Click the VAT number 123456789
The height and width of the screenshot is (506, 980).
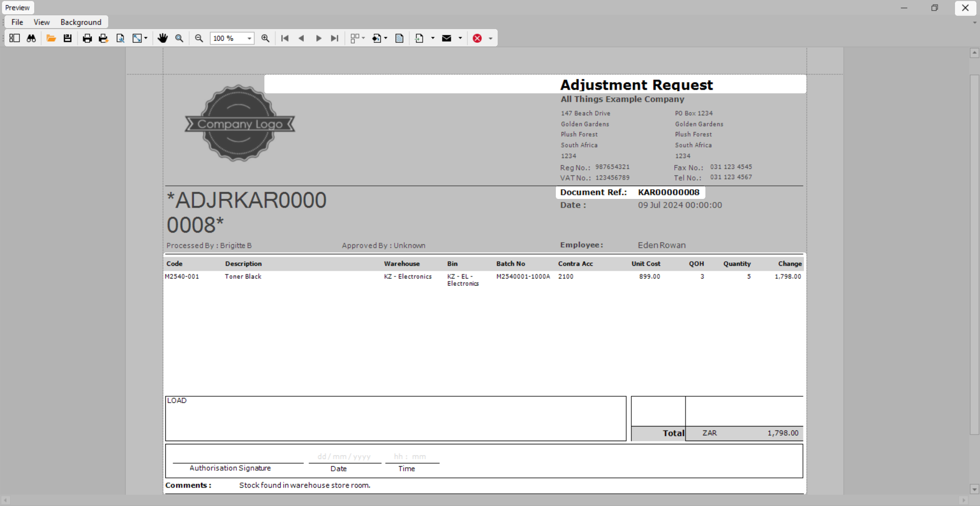pyautogui.click(x=612, y=178)
